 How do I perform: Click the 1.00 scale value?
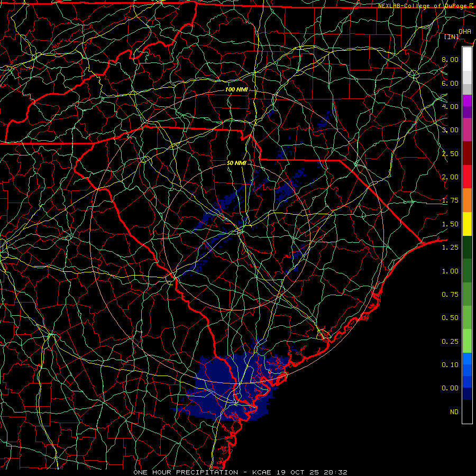(450, 271)
